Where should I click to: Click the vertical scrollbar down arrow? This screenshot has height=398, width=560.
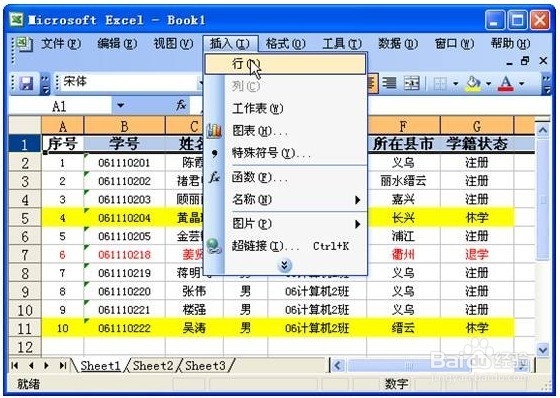point(543,349)
